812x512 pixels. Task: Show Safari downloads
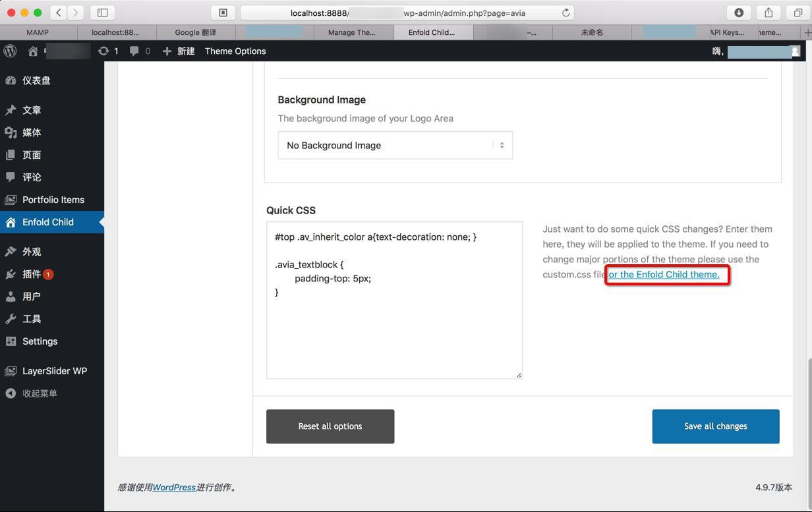coord(739,13)
